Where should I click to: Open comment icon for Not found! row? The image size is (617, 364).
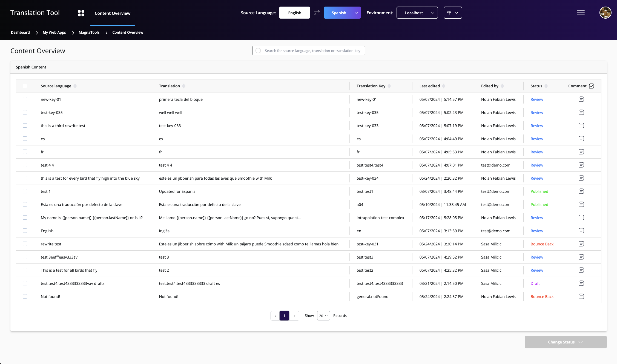[581, 296]
